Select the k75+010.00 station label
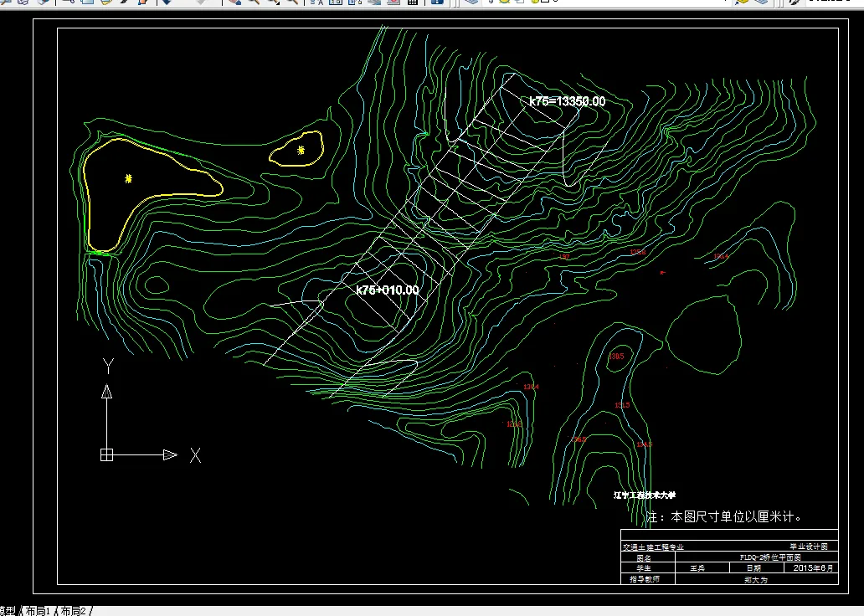The height and width of the screenshot is (616, 864). tap(387, 290)
